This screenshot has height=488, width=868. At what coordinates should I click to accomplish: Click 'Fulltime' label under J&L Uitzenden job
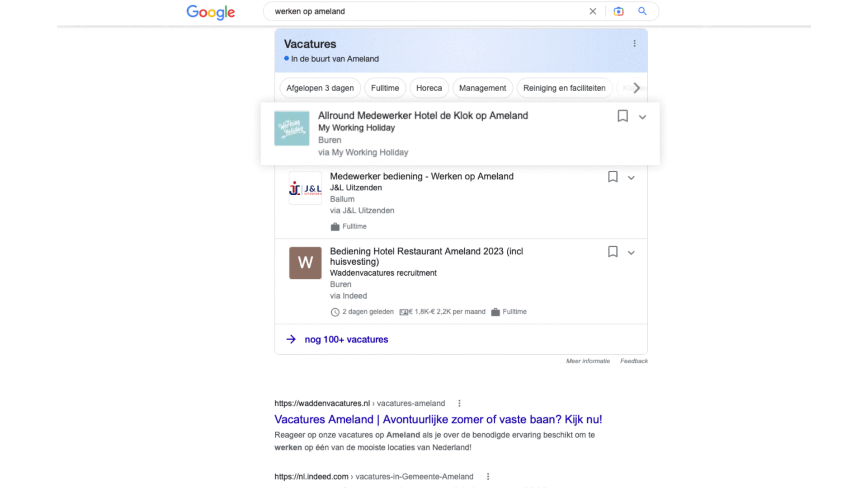coord(354,226)
